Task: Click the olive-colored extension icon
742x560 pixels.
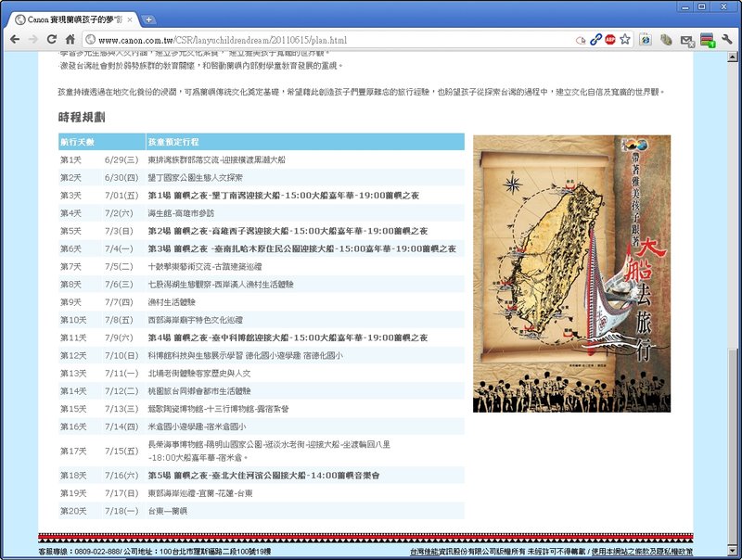Action: [666, 40]
